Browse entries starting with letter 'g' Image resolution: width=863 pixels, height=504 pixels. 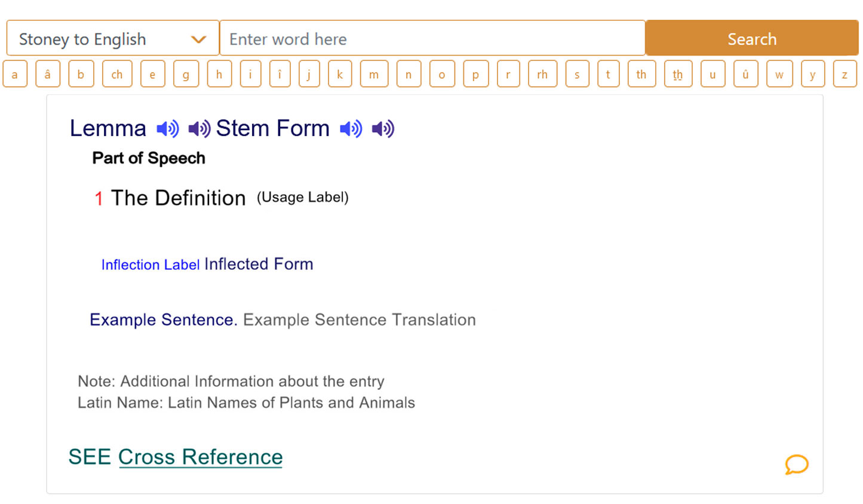point(186,75)
